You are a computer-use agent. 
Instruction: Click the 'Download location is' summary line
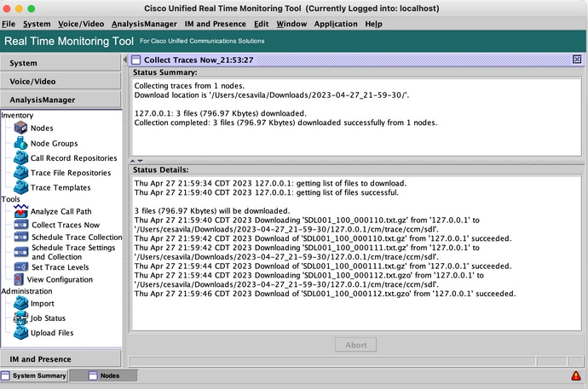click(272, 95)
